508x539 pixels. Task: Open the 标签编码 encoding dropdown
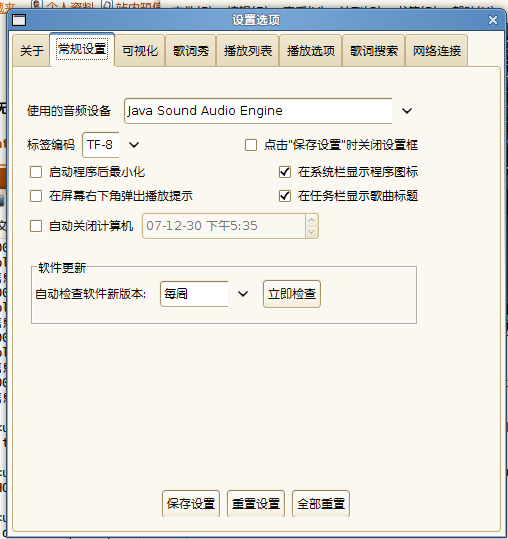(x=134, y=145)
